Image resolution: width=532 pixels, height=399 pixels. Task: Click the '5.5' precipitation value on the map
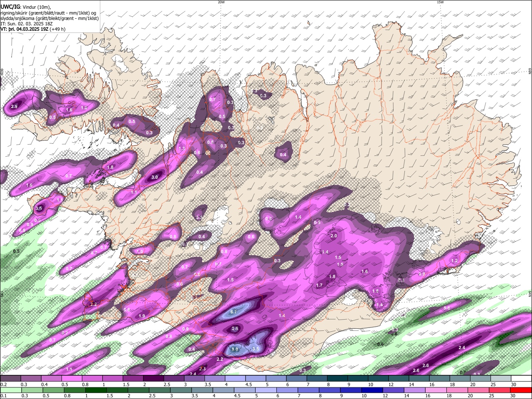coord(256,349)
